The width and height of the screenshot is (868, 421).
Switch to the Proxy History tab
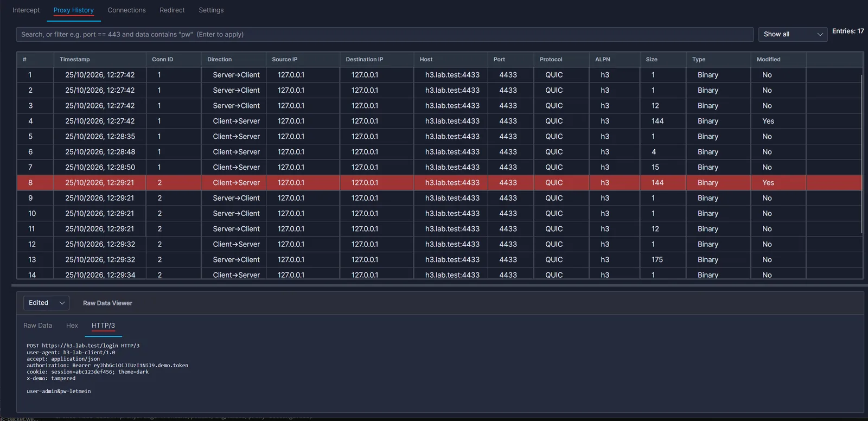coord(73,10)
